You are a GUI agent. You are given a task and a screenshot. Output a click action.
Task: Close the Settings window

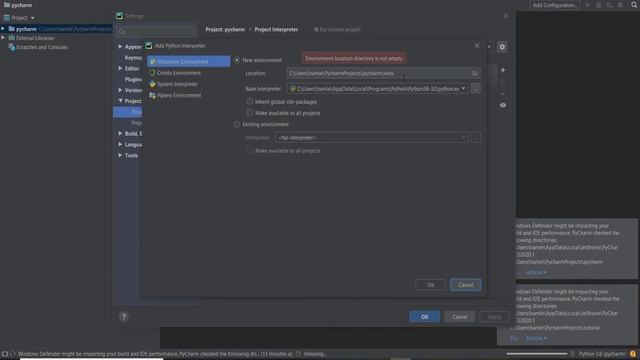[x=506, y=16]
